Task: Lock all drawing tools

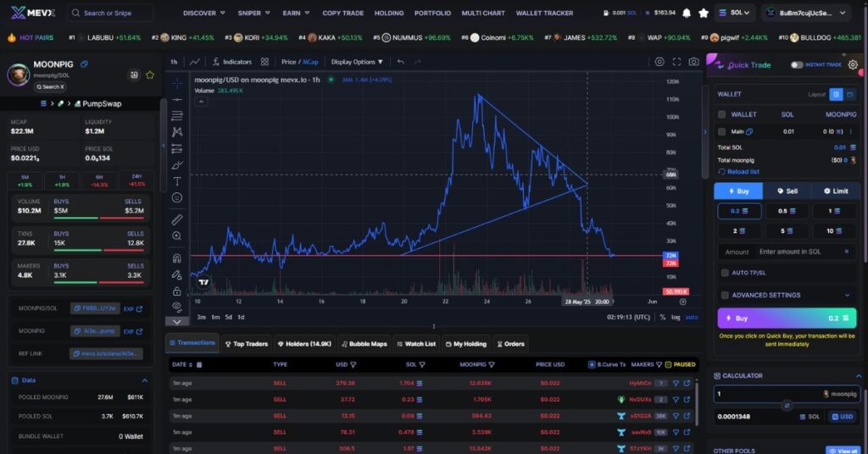Action: (x=177, y=291)
